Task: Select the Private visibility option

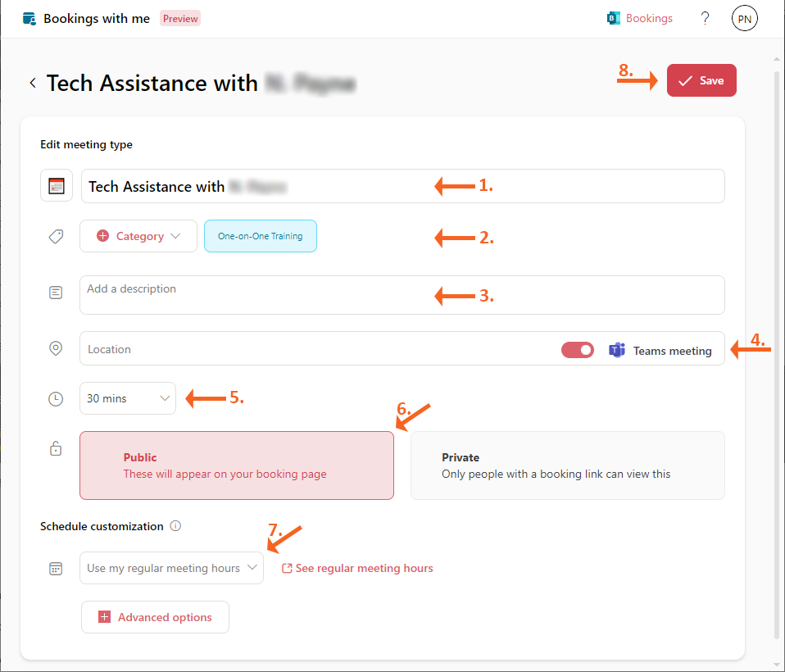Action: coord(567,465)
